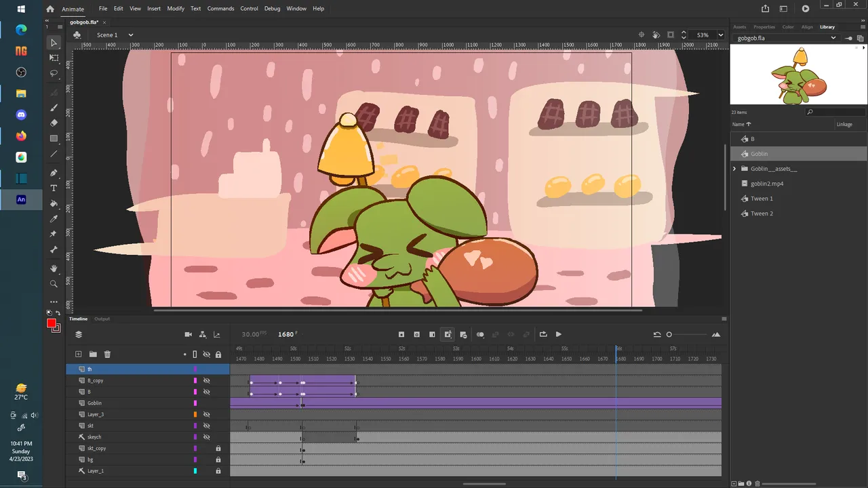Select the Bone tool
Screen dimensions: 868x488
(54, 249)
